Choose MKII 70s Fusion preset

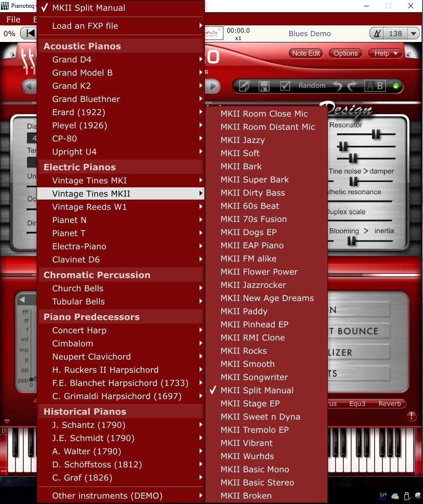coord(266,219)
